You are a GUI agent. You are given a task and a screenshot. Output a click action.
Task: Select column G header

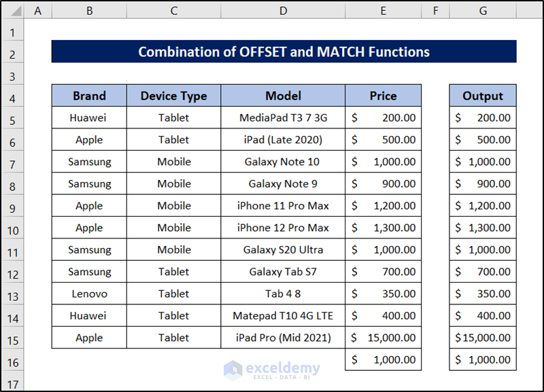[x=482, y=11]
